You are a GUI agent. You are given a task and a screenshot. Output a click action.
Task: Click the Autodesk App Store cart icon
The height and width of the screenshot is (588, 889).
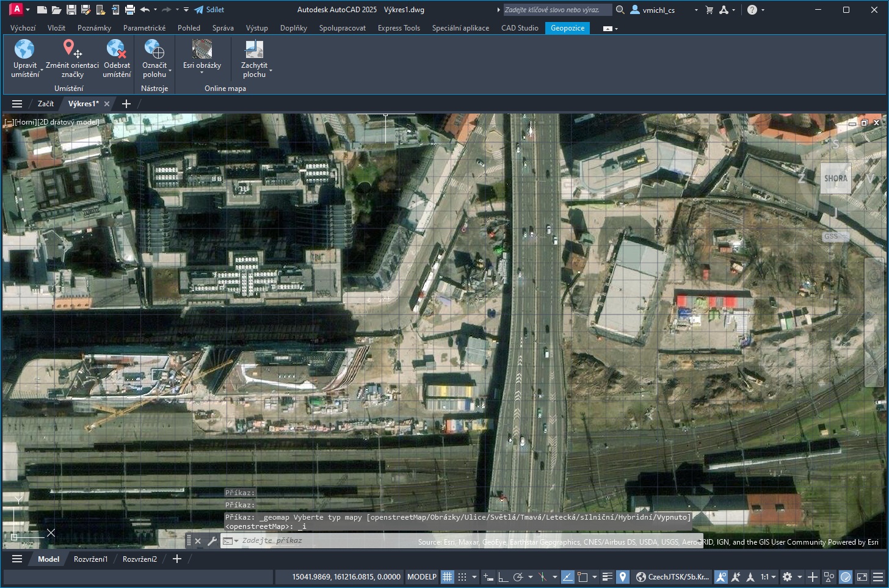[709, 10]
